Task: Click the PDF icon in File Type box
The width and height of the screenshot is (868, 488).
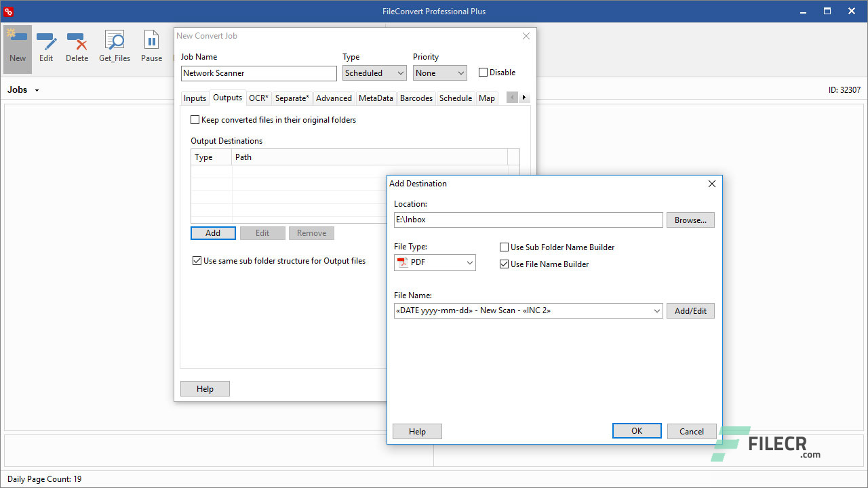Action: point(403,262)
